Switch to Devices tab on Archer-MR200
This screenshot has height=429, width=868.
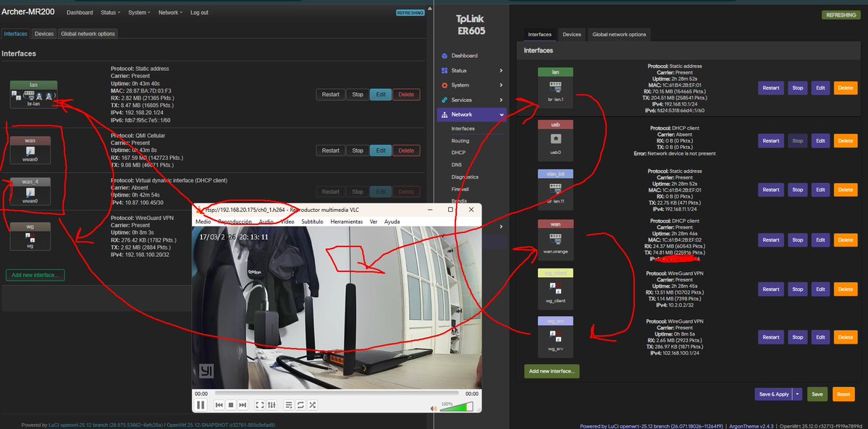44,34
